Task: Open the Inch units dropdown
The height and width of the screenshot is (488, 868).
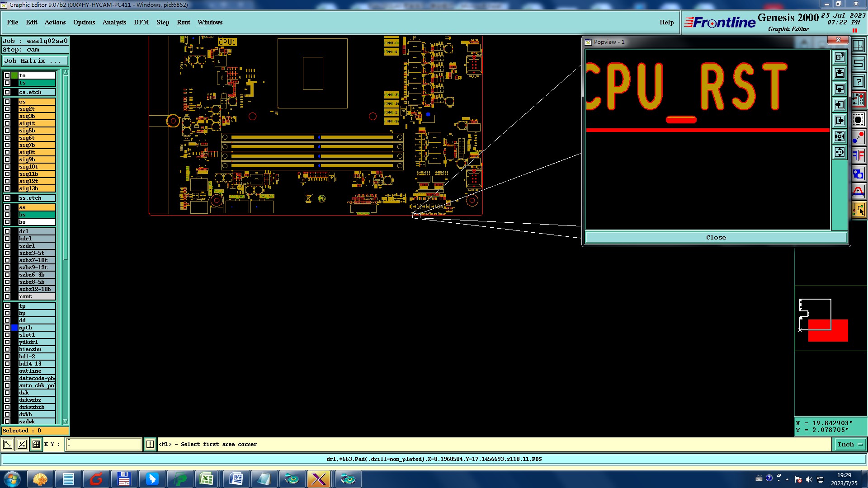Action: tap(849, 445)
